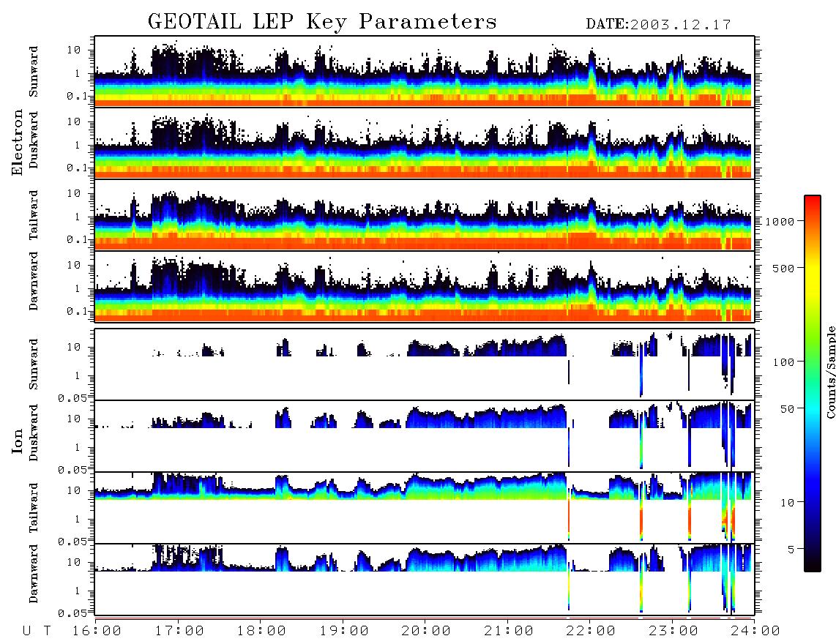The height and width of the screenshot is (644, 836).
Task: Click the "50" colorbar tick label
Action: click(787, 409)
